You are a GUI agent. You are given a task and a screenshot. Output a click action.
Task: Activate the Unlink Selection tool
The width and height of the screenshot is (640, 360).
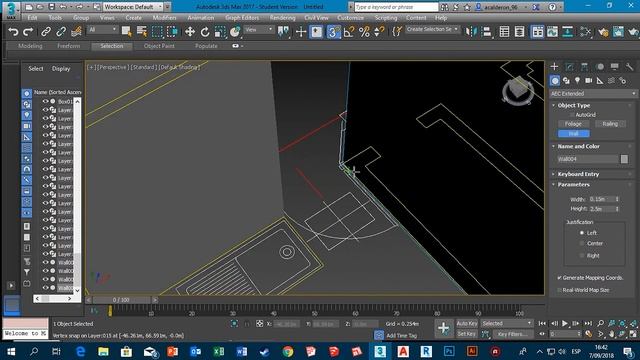(x=61, y=31)
